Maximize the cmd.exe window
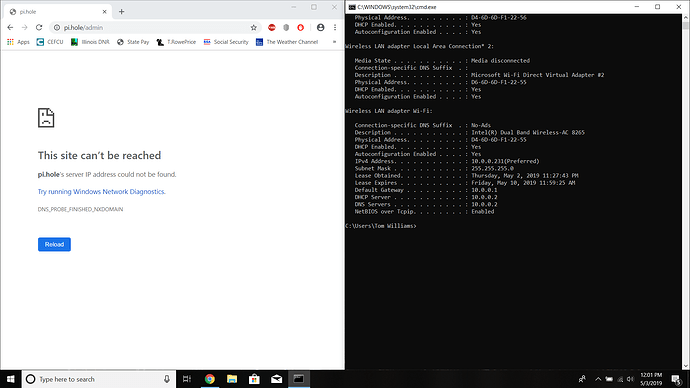690x388 pixels. 657,7
